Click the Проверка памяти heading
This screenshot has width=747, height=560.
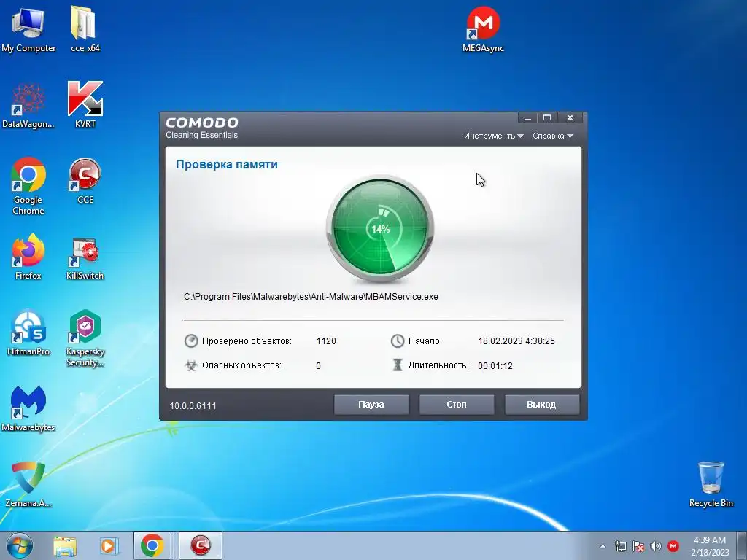(x=227, y=164)
